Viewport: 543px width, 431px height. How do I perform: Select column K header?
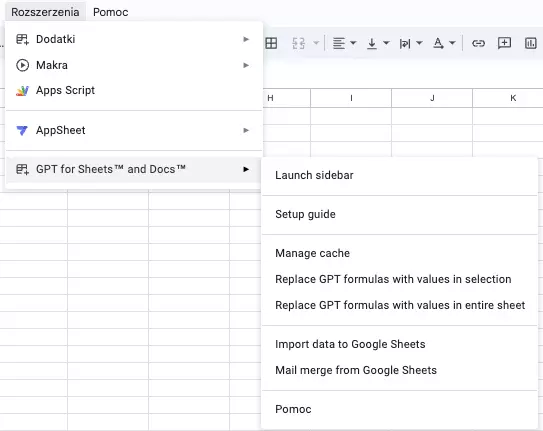pos(508,98)
